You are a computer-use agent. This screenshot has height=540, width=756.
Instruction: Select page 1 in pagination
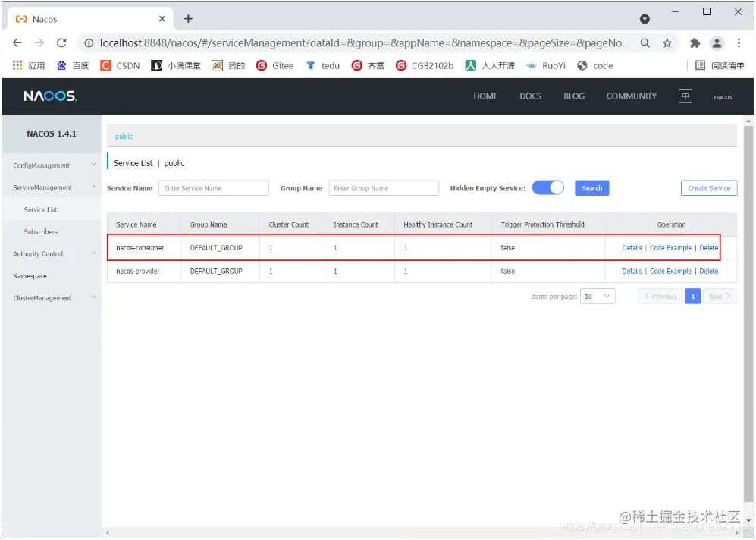coord(692,296)
